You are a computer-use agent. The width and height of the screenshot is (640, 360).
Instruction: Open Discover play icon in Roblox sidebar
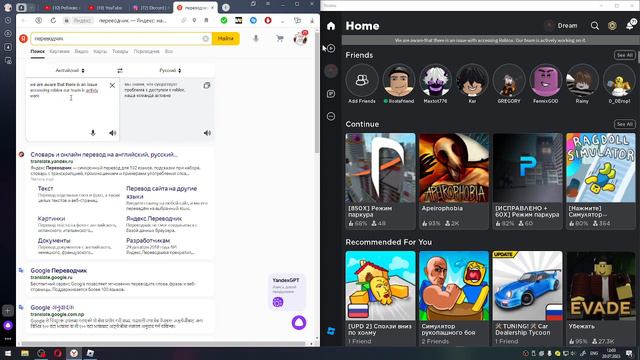[331, 48]
